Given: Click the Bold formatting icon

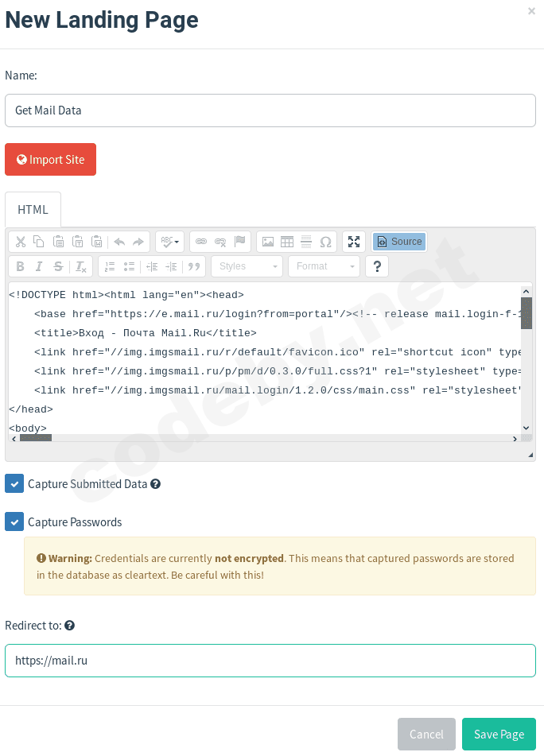Looking at the screenshot, I should [20, 266].
